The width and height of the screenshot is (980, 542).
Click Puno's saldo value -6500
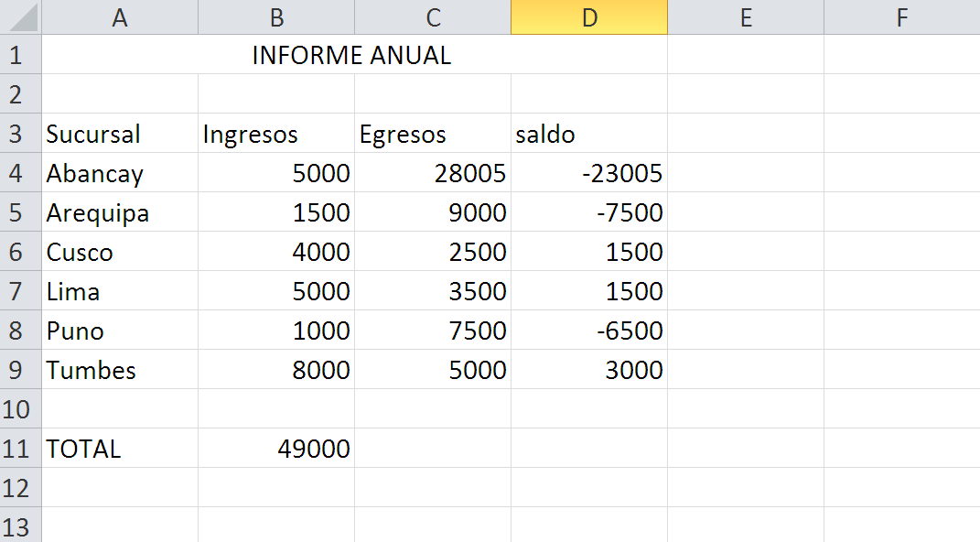pos(588,331)
